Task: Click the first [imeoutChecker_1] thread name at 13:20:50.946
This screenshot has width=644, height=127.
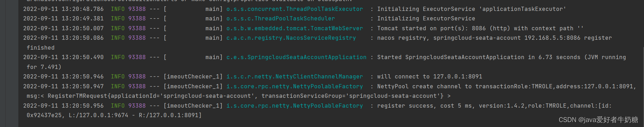Action: pyautogui.click(x=193, y=77)
